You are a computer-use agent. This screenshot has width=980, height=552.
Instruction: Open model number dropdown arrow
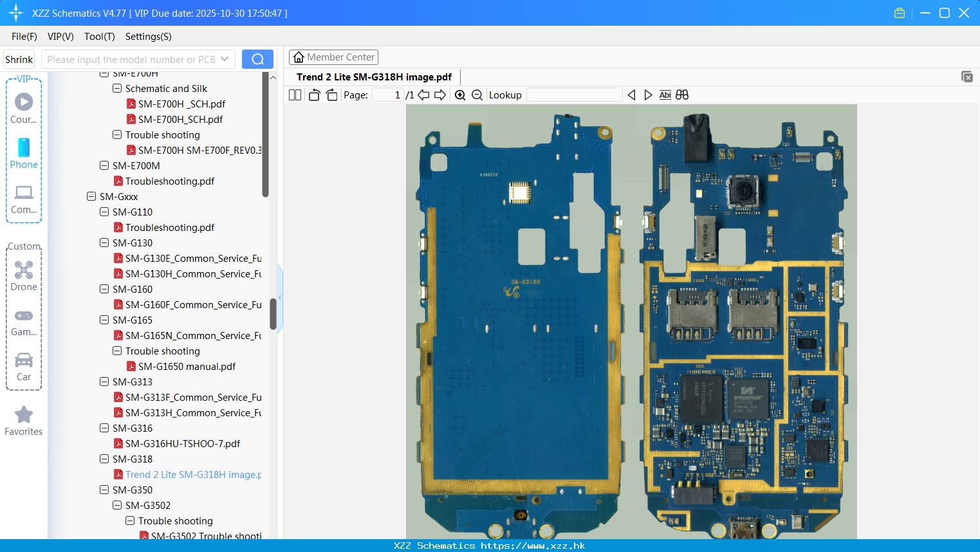[225, 59]
